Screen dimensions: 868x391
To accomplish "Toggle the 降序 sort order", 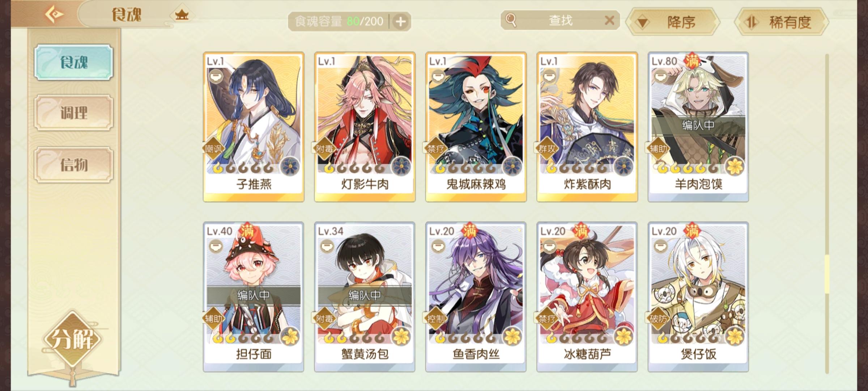I will click(673, 22).
